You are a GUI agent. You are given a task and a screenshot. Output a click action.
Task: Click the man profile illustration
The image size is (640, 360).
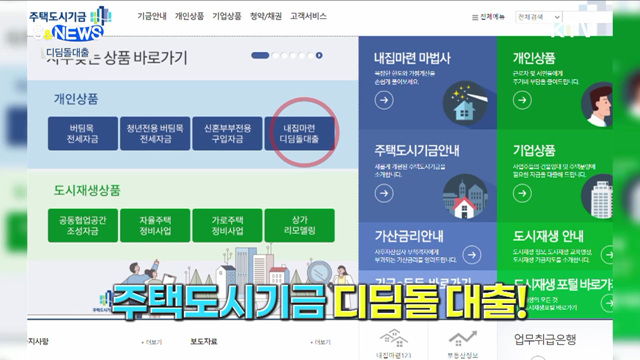[597, 104]
